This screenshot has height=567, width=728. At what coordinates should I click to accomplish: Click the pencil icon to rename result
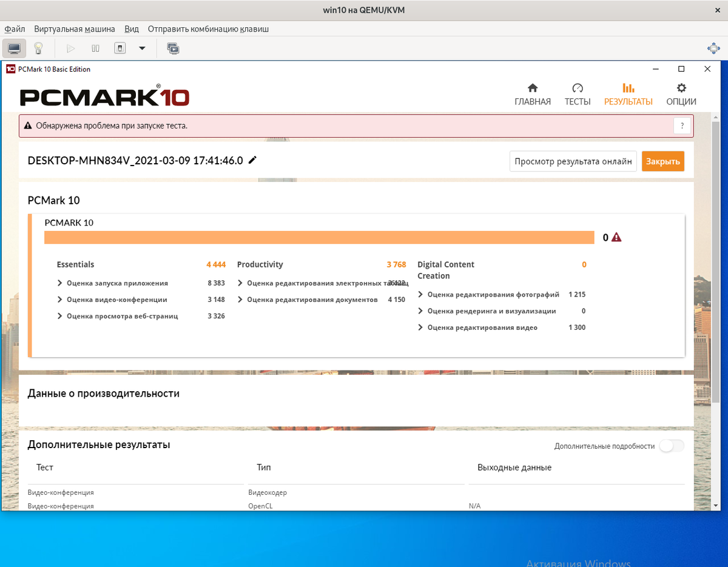point(252,160)
